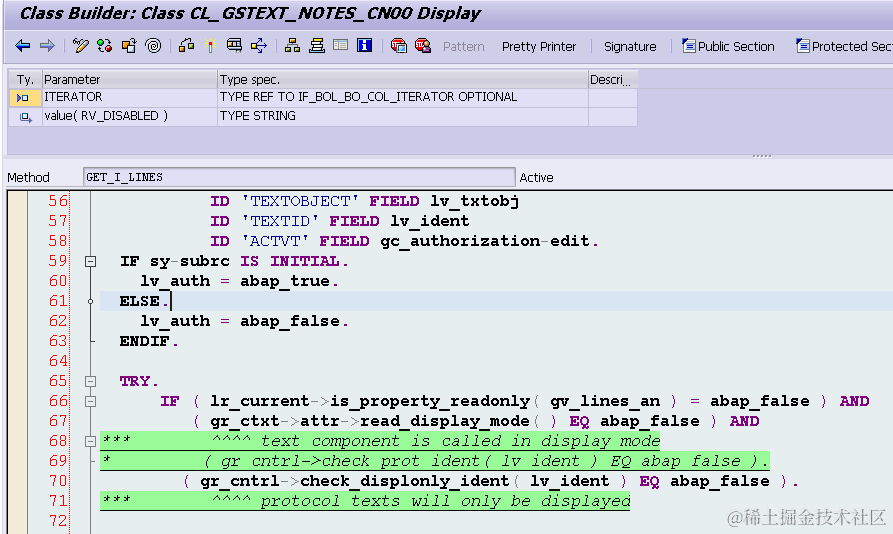Click the blue Information help icon
Image resolution: width=893 pixels, height=534 pixels.
364,46
